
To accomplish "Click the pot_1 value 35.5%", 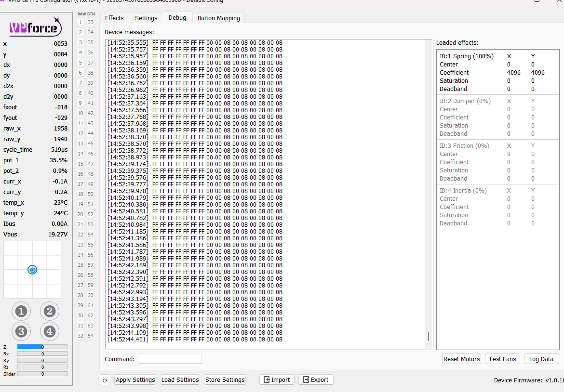I will (58, 160).
